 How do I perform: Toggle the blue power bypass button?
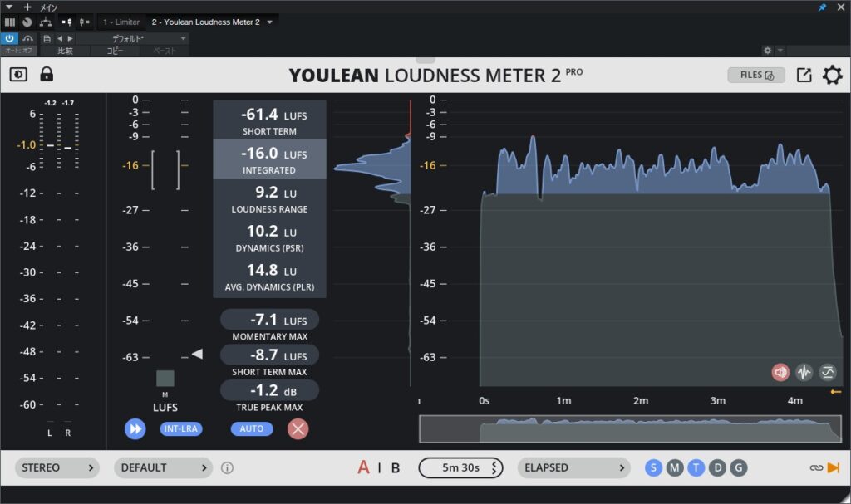9,38
